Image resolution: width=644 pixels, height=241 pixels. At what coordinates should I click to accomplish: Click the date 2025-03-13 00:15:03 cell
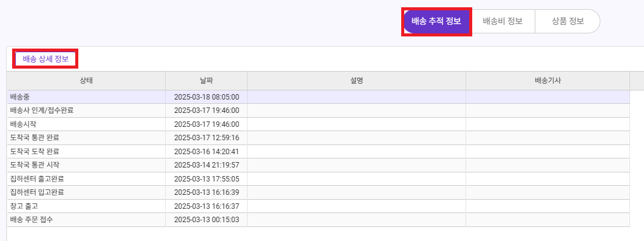pyautogui.click(x=206, y=220)
